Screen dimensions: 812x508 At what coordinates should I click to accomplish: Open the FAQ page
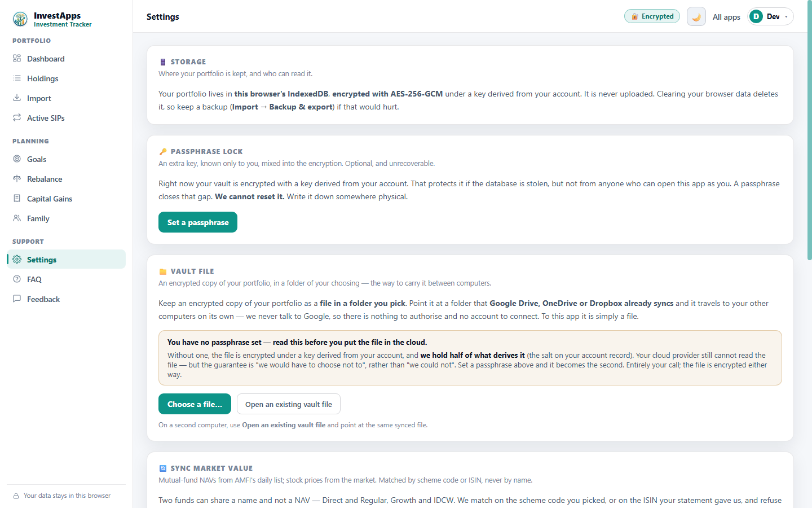pos(66,279)
